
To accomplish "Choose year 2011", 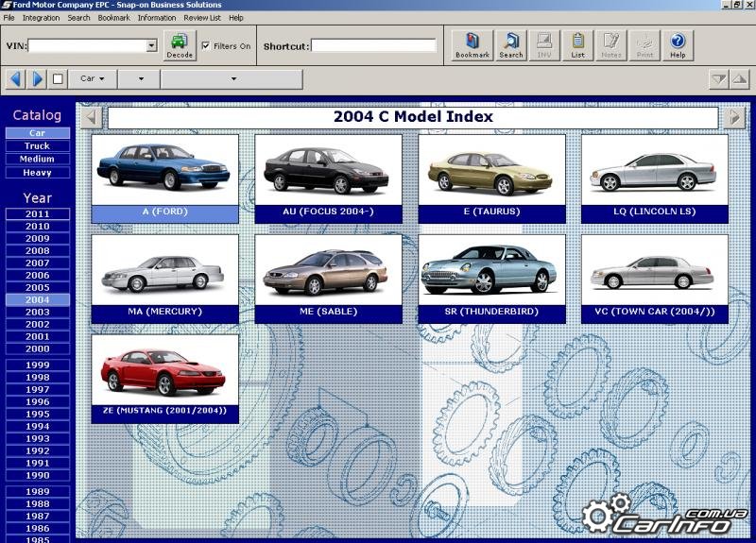I will tap(38, 214).
